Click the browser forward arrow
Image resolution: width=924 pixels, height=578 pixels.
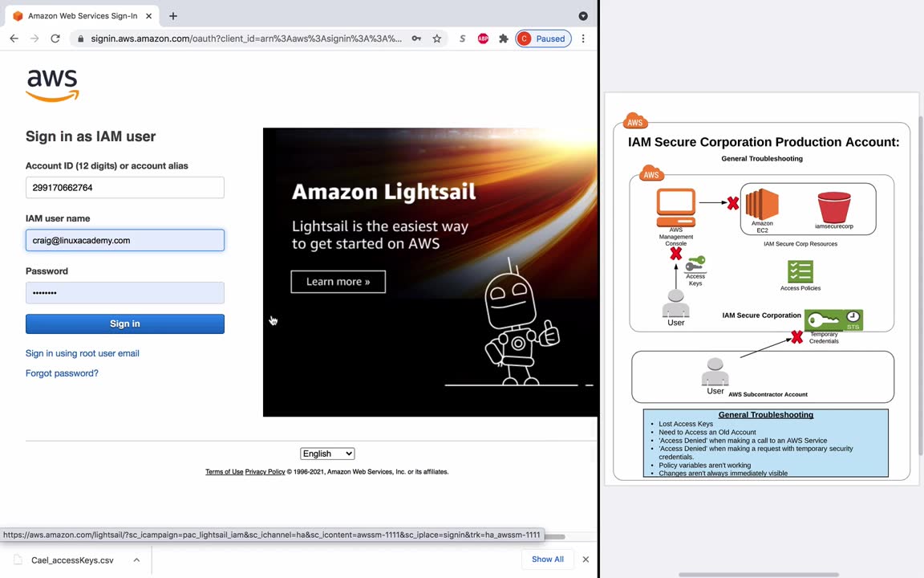click(x=34, y=39)
